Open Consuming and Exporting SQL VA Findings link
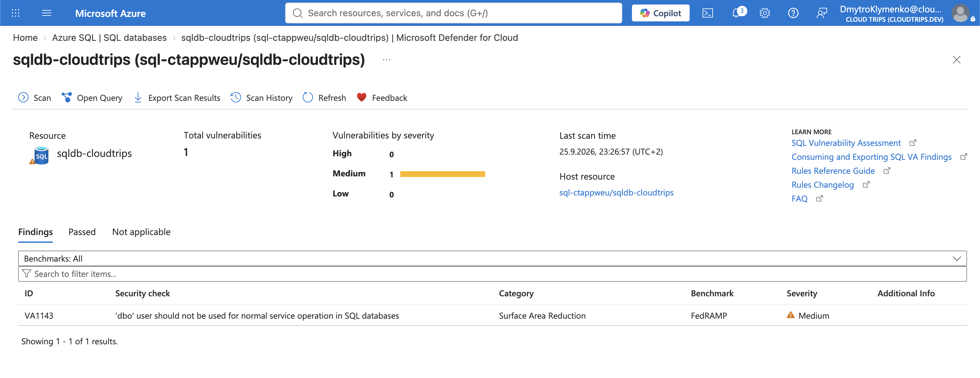Viewport: 980px width, 378px height. (871, 157)
